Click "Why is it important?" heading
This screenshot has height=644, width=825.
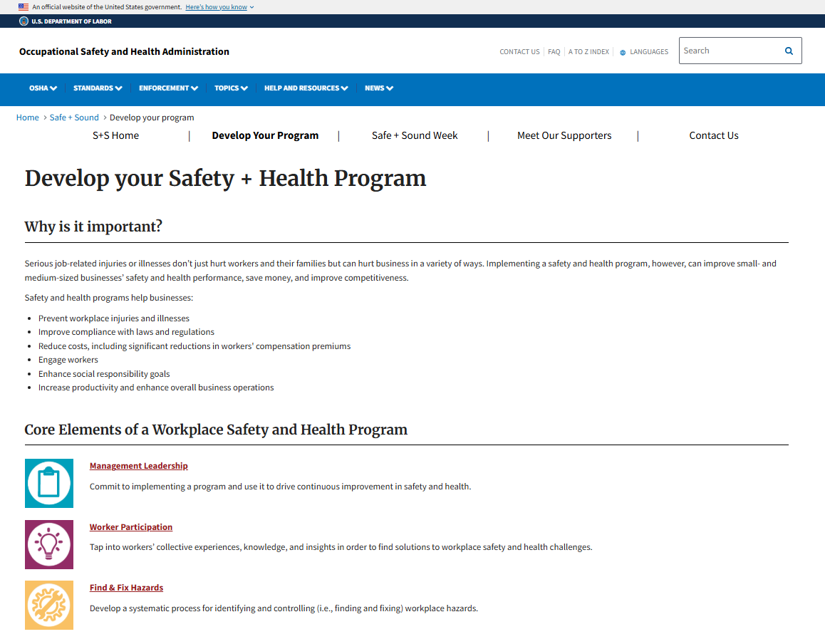[x=93, y=227]
